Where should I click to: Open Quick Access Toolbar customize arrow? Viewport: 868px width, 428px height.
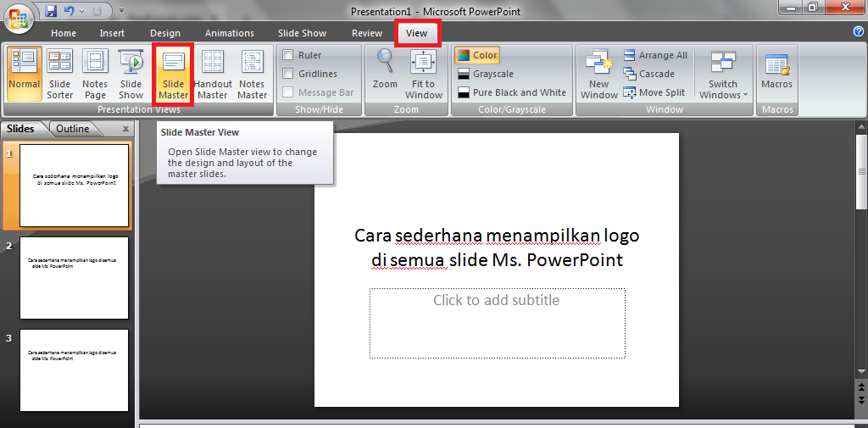coord(121,12)
